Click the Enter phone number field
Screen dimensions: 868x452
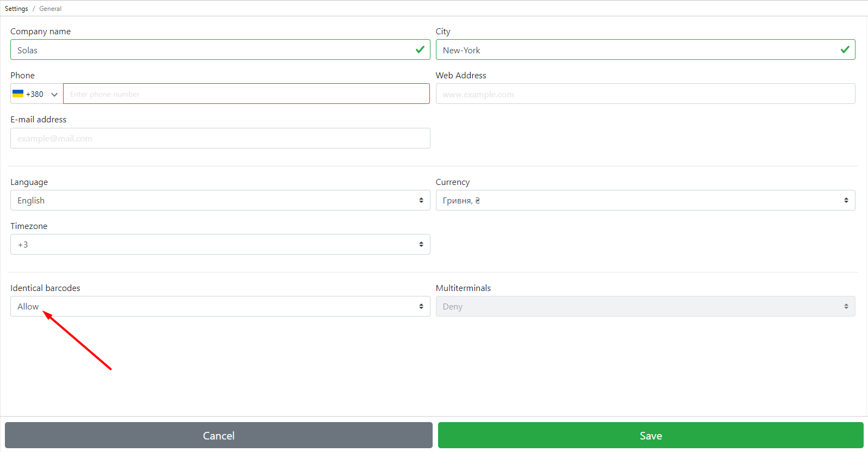pyautogui.click(x=246, y=94)
